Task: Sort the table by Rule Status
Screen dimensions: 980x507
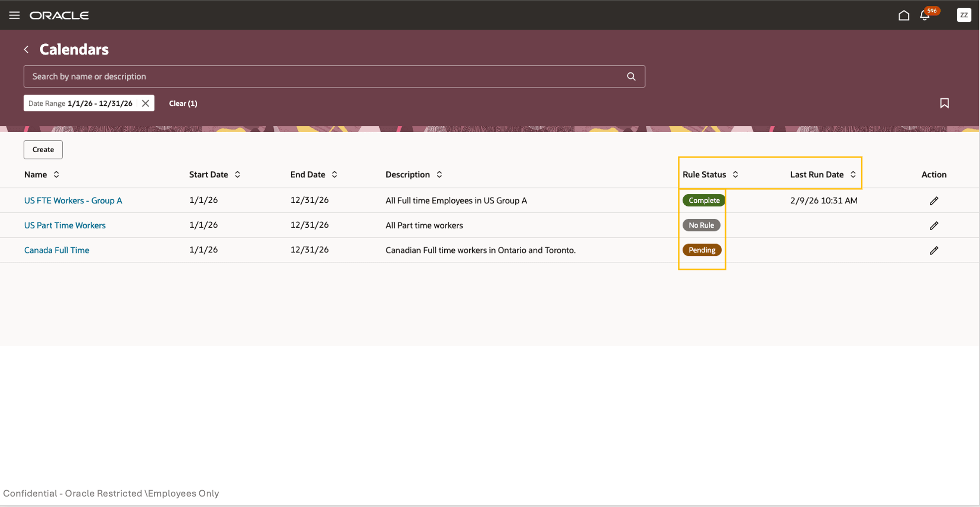Action: [x=735, y=174]
